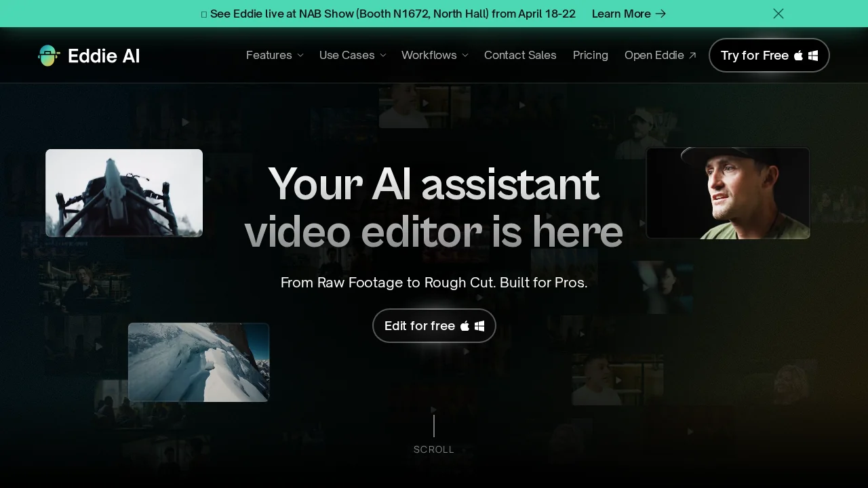Click the Windows icon in Try for Free
Viewport: 868px width, 488px height.
[x=813, y=56]
